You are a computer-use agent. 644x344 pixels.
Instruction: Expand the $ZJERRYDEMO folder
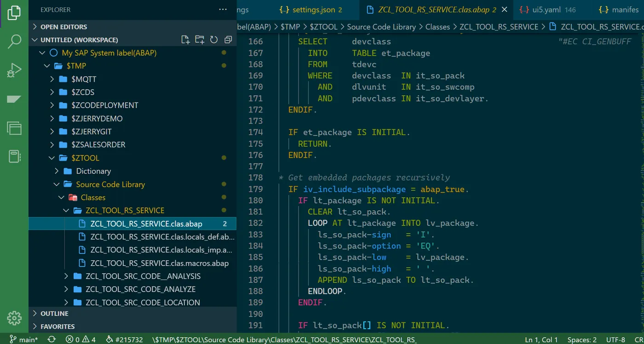pos(132,118)
